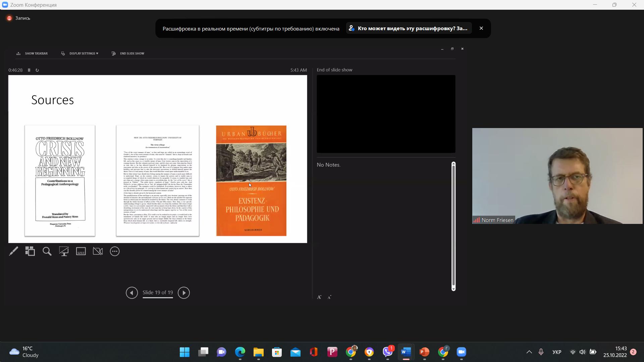Open File Explorer from taskbar

[258, 352]
